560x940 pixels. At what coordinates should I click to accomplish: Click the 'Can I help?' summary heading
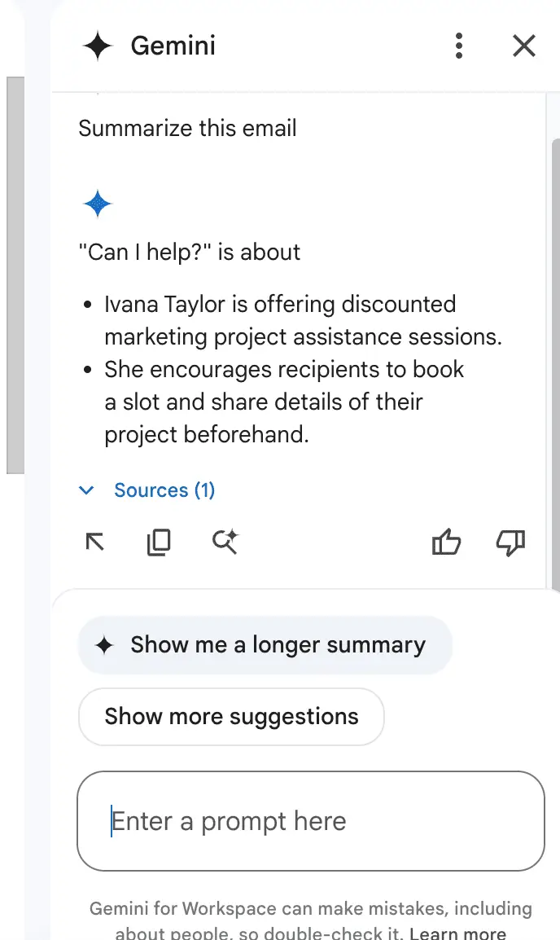(189, 252)
